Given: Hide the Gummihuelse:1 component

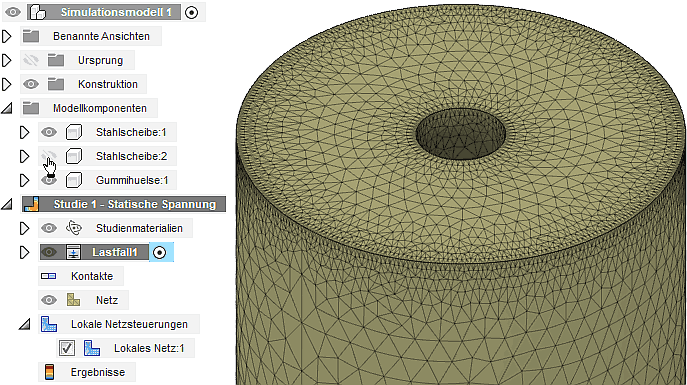Looking at the screenshot, I should click(x=49, y=180).
